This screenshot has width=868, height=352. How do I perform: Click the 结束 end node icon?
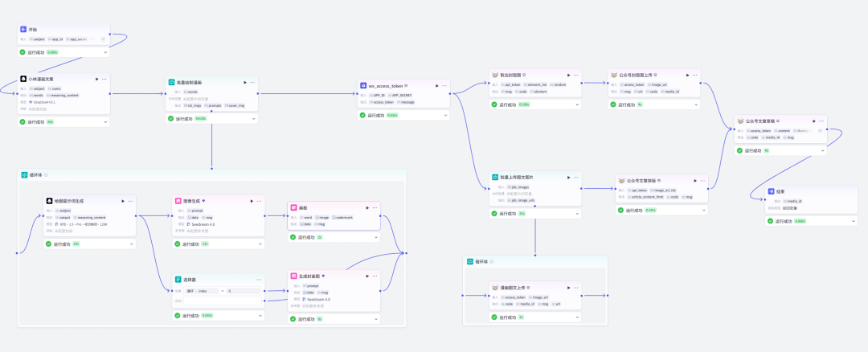[x=771, y=191]
